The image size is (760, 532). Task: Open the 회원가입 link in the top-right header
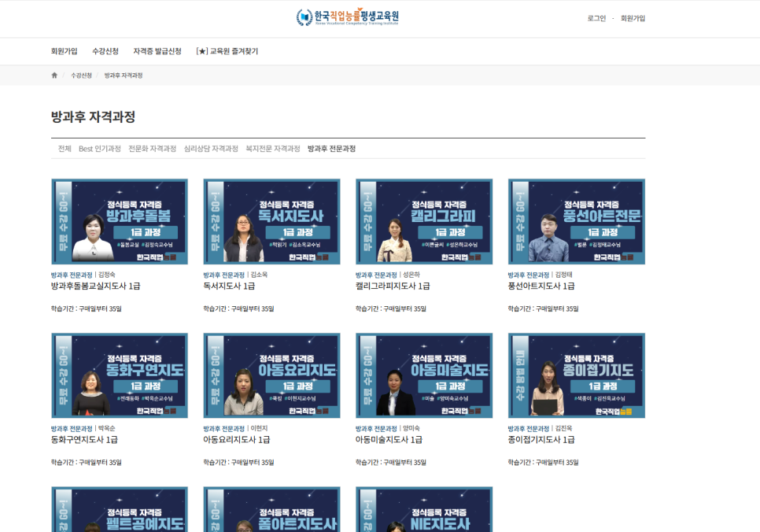pyautogui.click(x=633, y=18)
